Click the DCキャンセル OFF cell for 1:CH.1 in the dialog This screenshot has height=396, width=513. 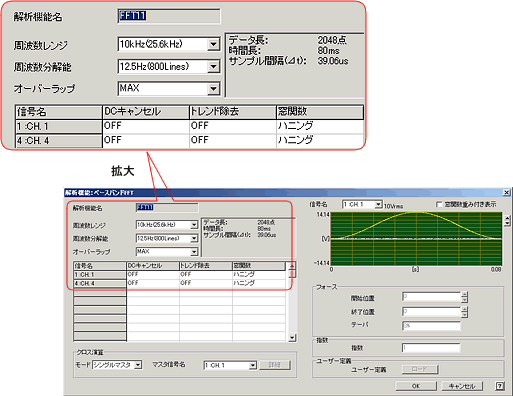[153, 275]
